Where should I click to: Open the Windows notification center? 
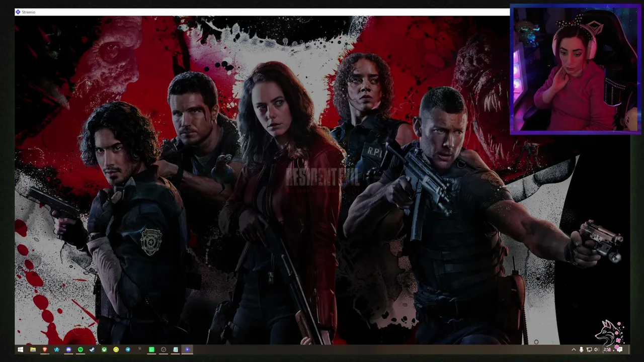click(x=619, y=349)
